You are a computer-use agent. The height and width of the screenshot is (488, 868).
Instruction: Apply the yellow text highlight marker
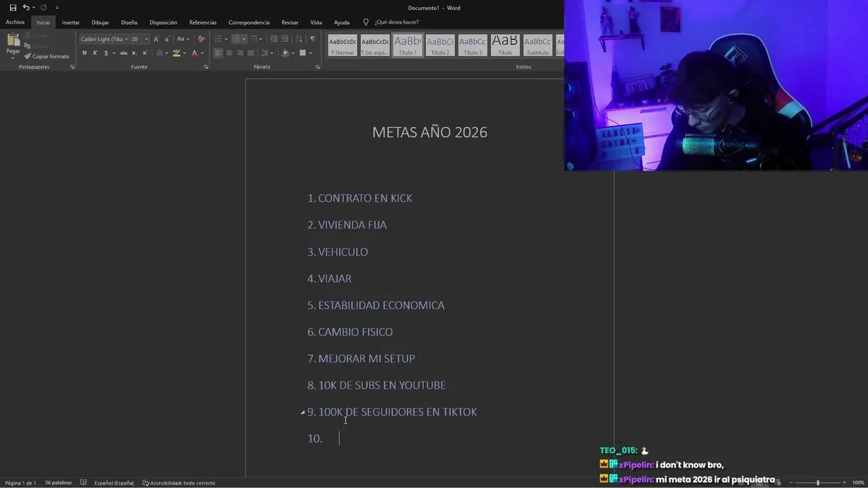[x=176, y=53]
